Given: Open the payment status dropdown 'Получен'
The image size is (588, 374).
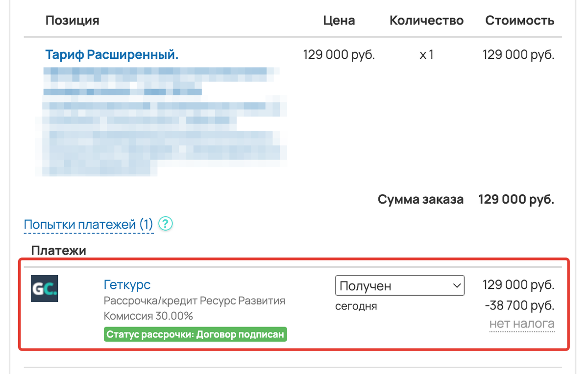Looking at the screenshot, I should pos(400,286).
